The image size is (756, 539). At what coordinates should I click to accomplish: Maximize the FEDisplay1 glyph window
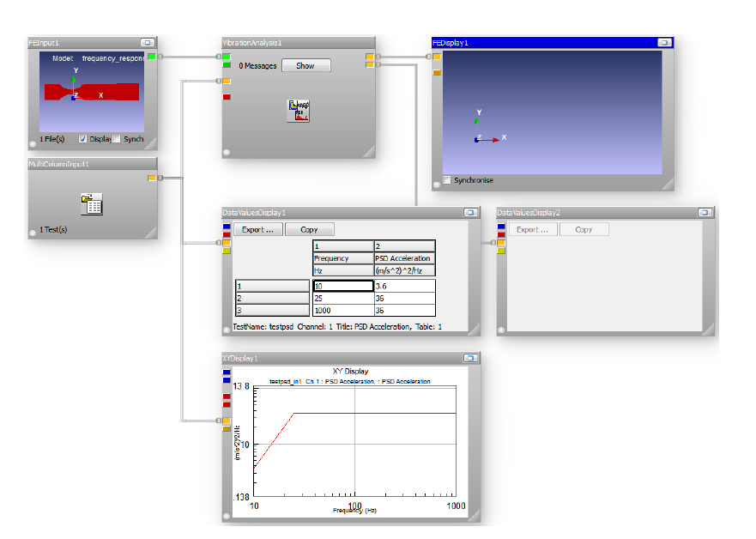point(664,43)
